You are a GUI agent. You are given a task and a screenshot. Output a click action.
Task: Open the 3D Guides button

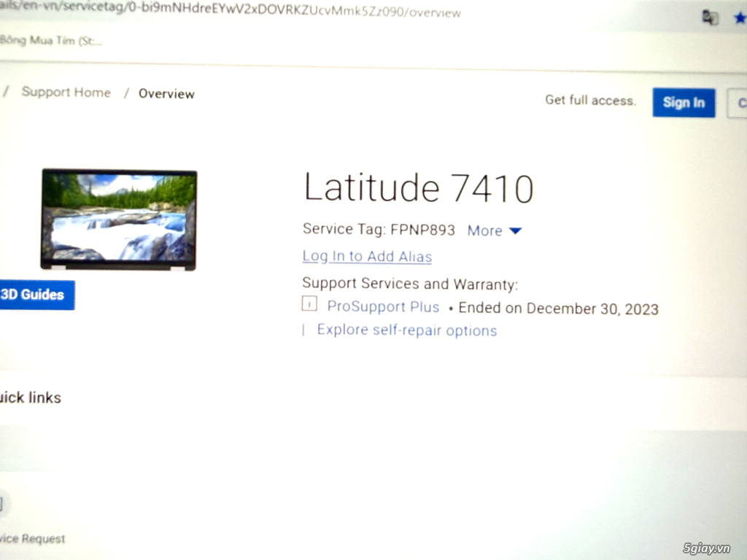point(36,295)
